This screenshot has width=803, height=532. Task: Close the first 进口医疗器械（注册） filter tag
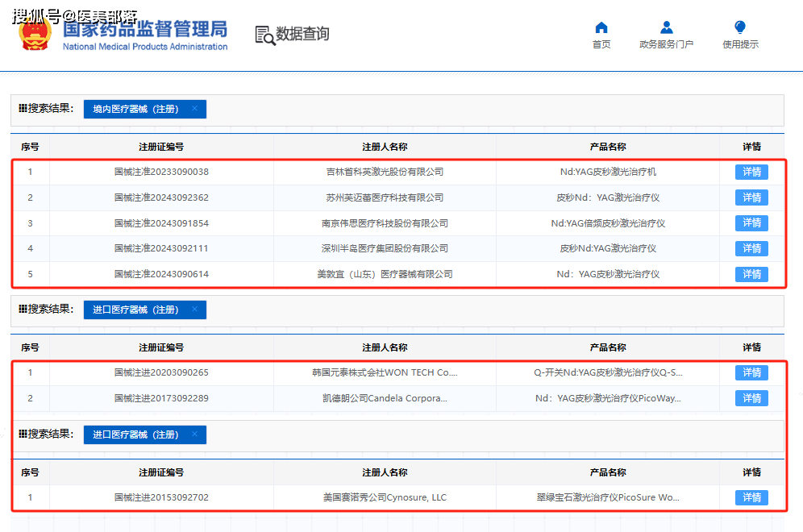click(194, 309)
